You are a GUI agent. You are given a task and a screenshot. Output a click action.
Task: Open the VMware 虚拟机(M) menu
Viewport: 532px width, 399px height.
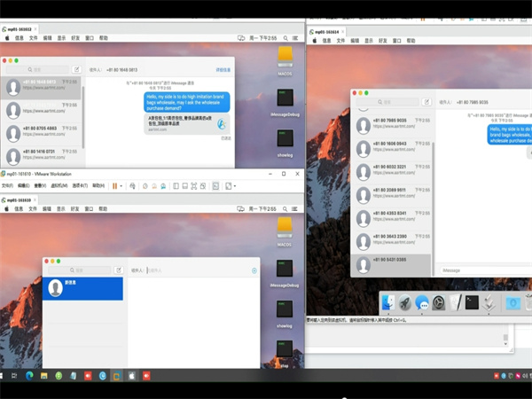coord(60,186)
